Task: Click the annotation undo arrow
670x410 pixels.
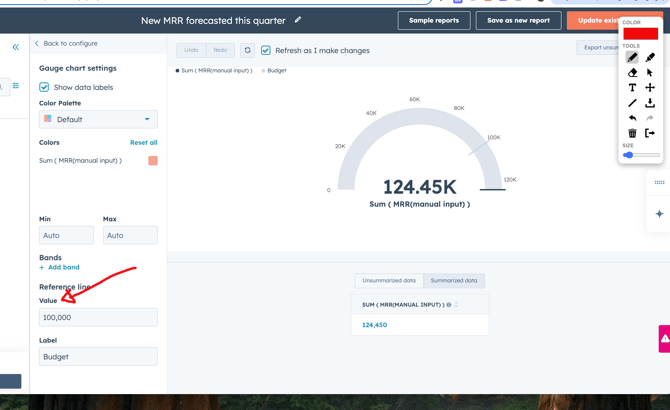Action: tap(632, 118)
